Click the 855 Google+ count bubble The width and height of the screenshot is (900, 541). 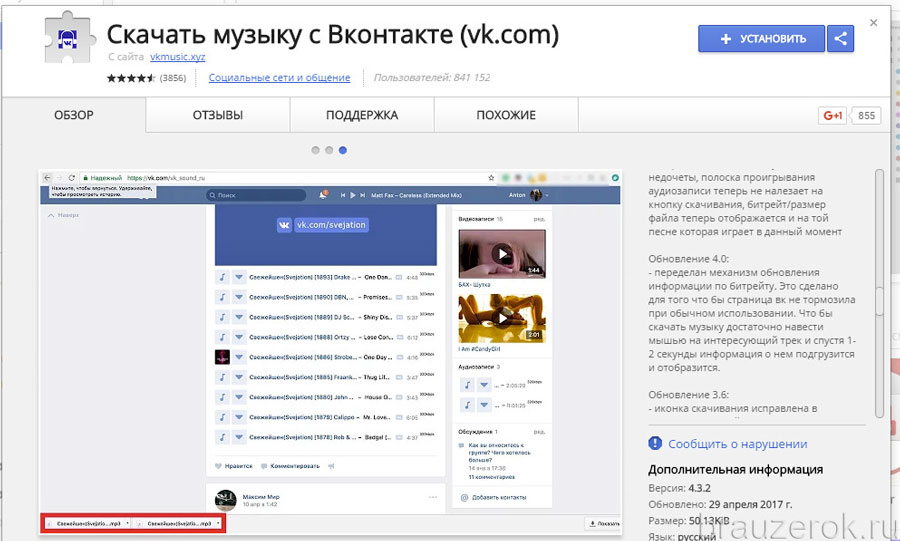tap(866, 115)
